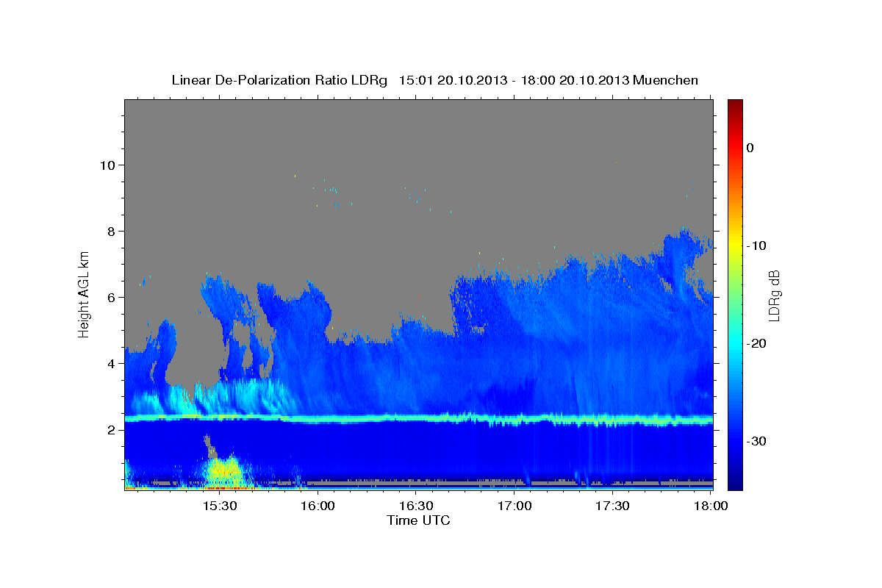This screenshot has width=882, height=588.
Task: Click the colorbar value -20
Action: (756, 343)
